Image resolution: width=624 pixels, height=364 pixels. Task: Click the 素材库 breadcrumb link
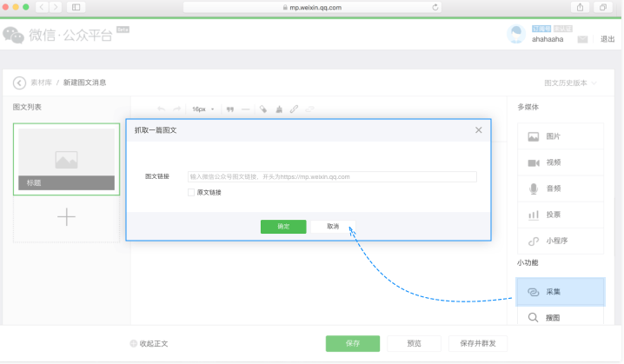41,83
